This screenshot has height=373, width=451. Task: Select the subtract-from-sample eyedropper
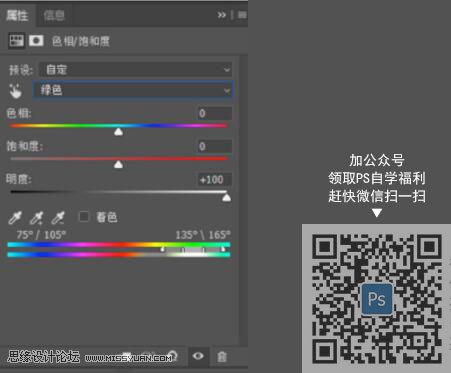point(58,217)
